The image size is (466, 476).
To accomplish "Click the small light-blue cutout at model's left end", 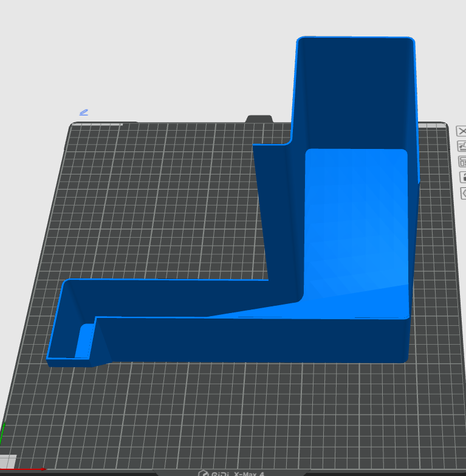I will click(x=85, y=340).
